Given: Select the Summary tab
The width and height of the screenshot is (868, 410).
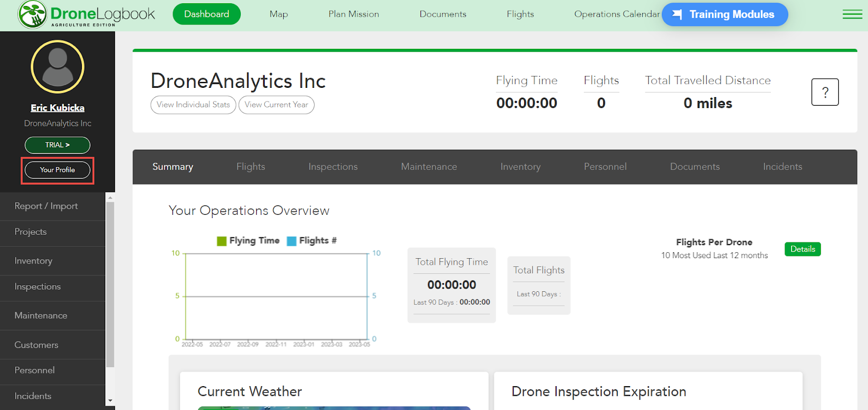Looking at the screenshot, I should tap(173, 167).
